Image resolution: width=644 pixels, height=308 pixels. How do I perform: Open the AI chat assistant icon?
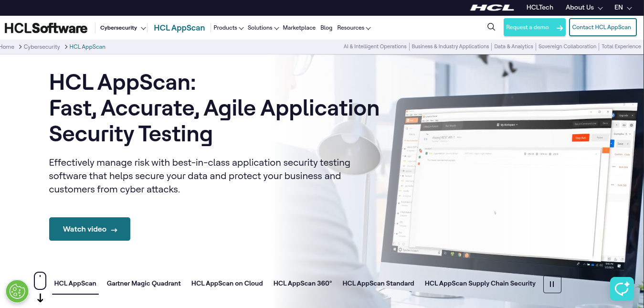[x=622, y=289]
